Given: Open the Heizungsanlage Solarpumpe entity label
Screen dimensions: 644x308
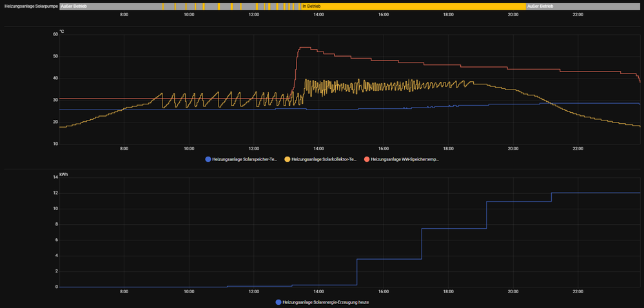Looking at the screenshot, I should point(31,6).
